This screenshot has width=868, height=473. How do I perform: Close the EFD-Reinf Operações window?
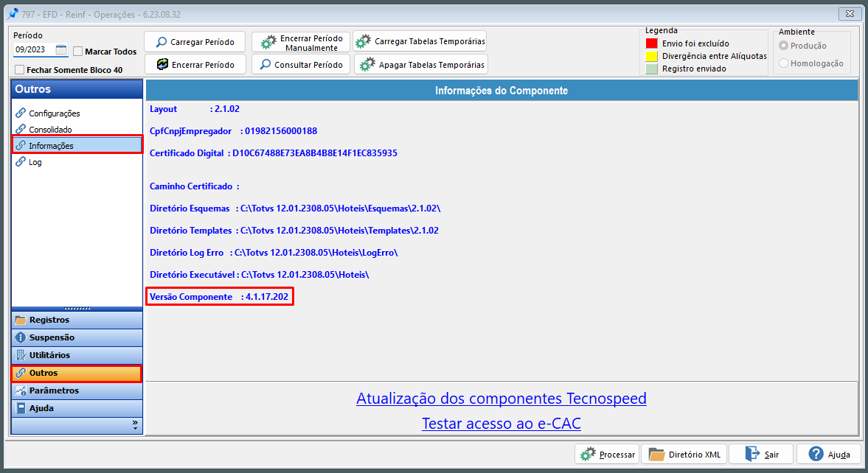[850, 14]
